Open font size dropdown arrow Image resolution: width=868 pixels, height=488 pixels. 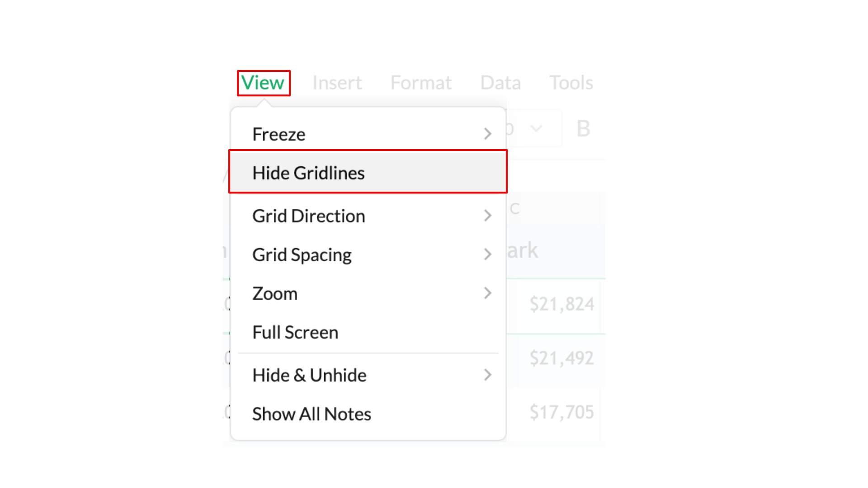(x=536, y=129)
